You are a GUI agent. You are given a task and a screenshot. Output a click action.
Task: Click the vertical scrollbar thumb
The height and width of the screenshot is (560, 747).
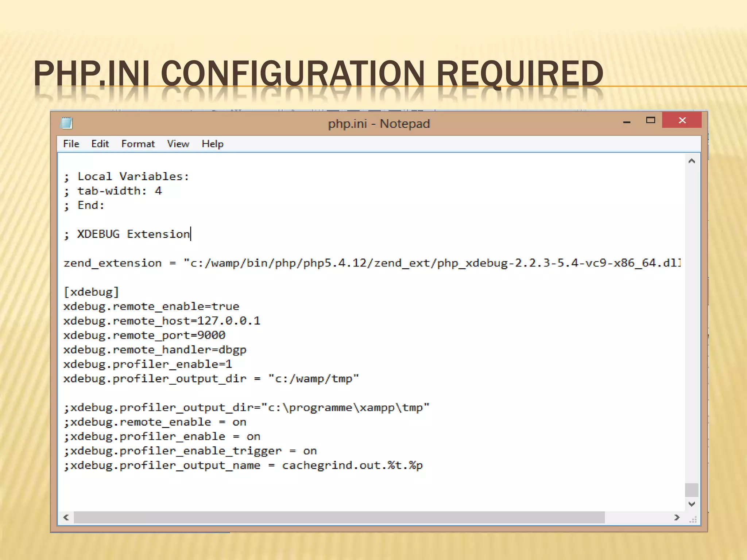click(x=692, y=490)
